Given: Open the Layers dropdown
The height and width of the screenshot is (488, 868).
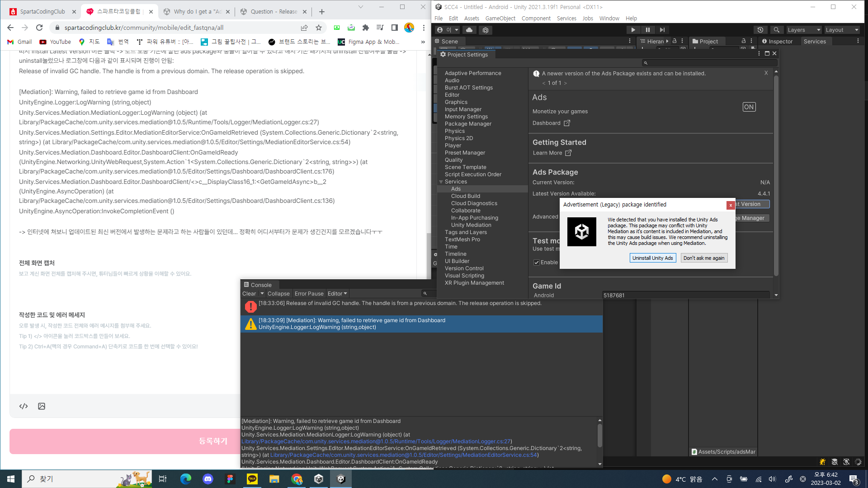Looking at the screenshot, I should (804, 30).
